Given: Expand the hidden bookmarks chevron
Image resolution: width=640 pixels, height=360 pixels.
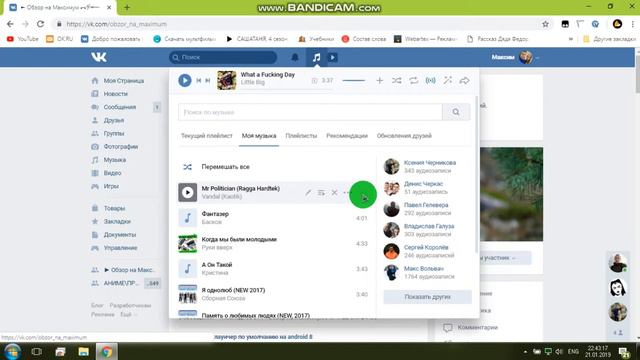Looking at the screenshot, I should click(x=571, y=39).
